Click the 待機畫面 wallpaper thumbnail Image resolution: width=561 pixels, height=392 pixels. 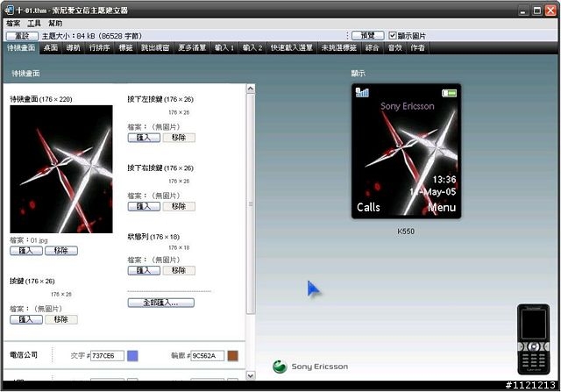click(x=61, y=169)
